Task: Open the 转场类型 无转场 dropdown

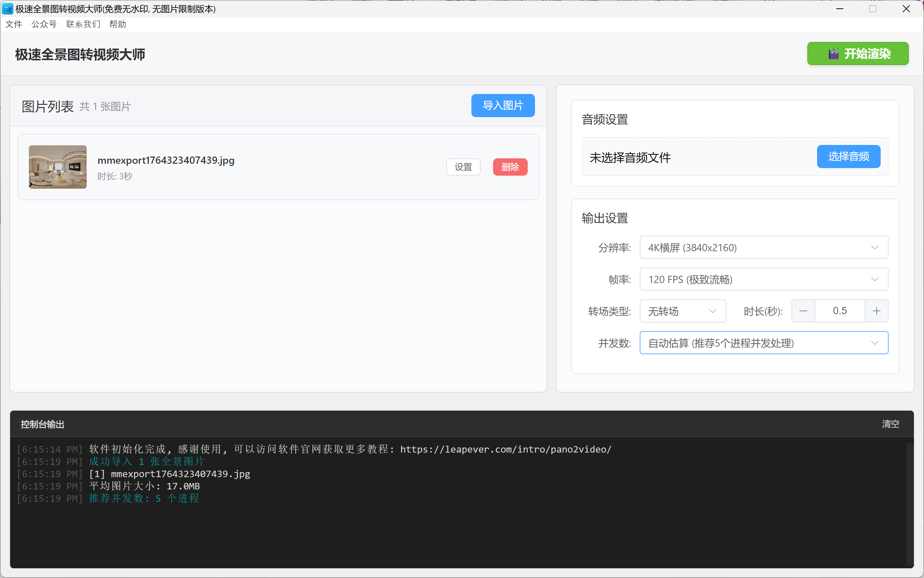Action: tap(682, 311)
